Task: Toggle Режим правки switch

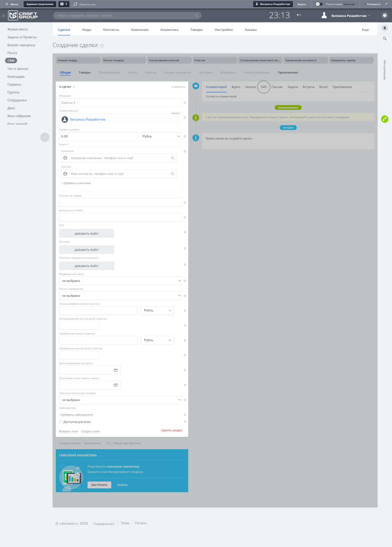Action: coord(319,4)
